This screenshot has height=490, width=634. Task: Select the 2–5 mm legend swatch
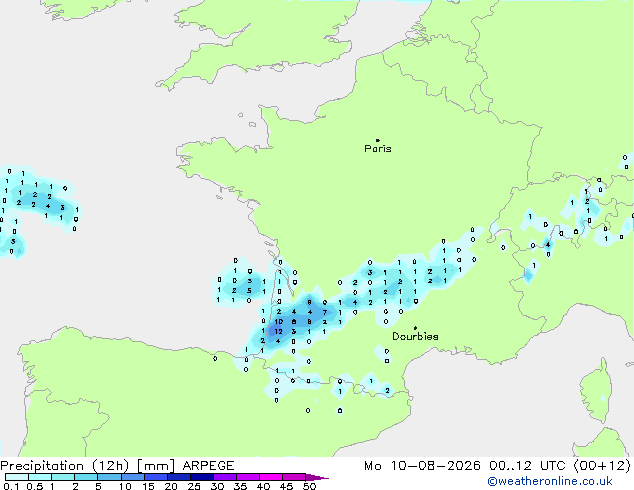(x=86, y=477)
